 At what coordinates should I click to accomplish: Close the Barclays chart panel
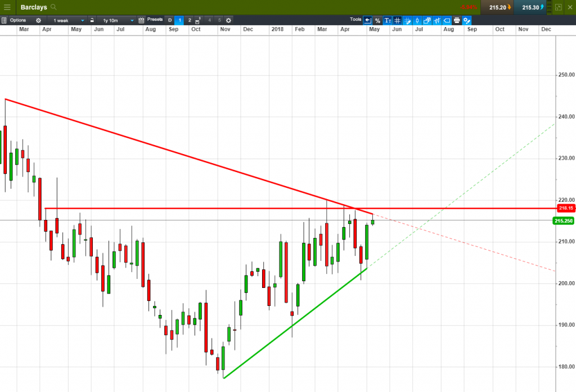pyautogui.click(x=570, y=7)
